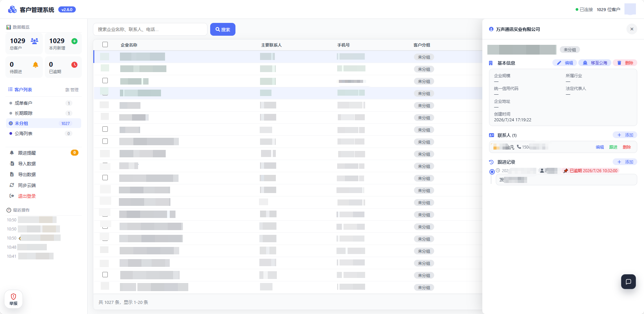Click the 总客户 people icon
The height and width of the screenshot is (314, 644).
point(34,41)
